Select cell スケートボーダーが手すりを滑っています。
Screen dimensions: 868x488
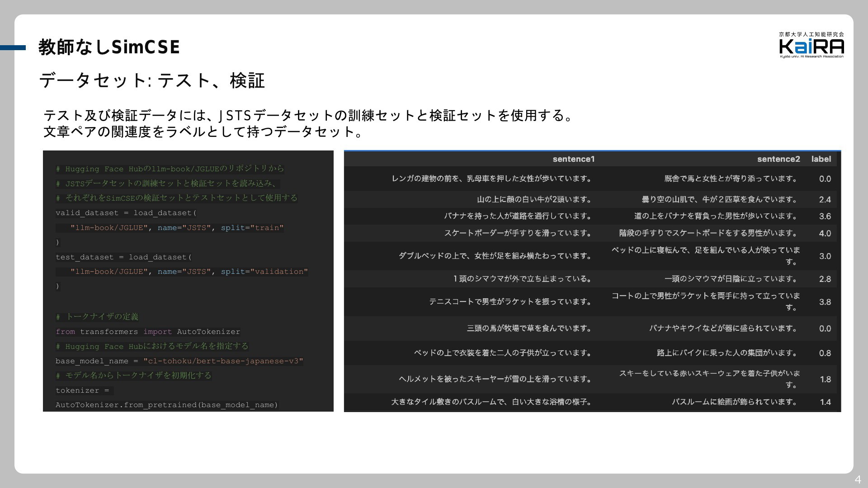[x=518, y=233]
